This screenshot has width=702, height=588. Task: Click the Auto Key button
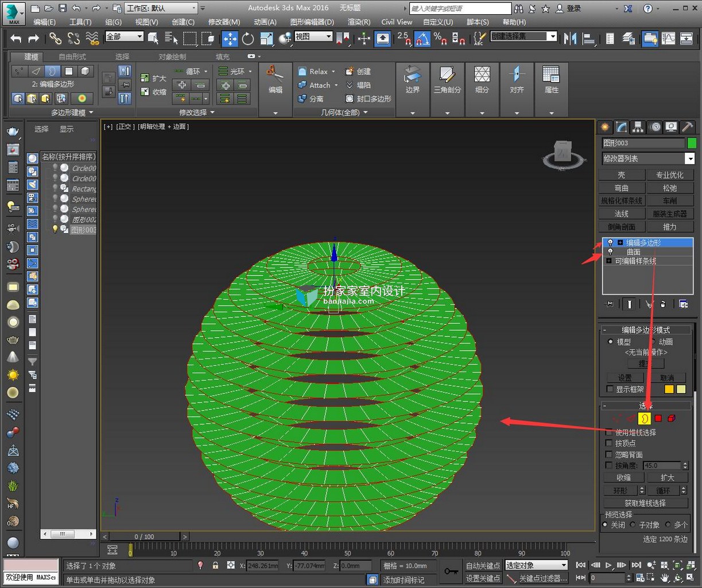[483, 566]
